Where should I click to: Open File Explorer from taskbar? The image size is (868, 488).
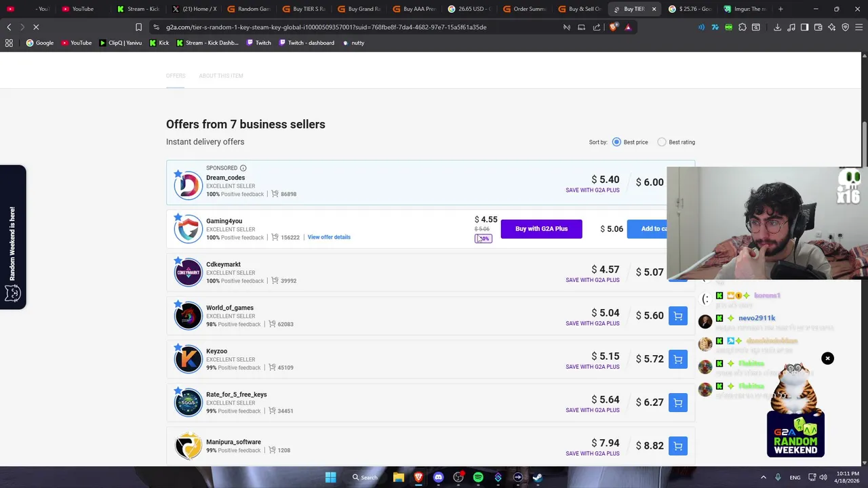point(399,477)
